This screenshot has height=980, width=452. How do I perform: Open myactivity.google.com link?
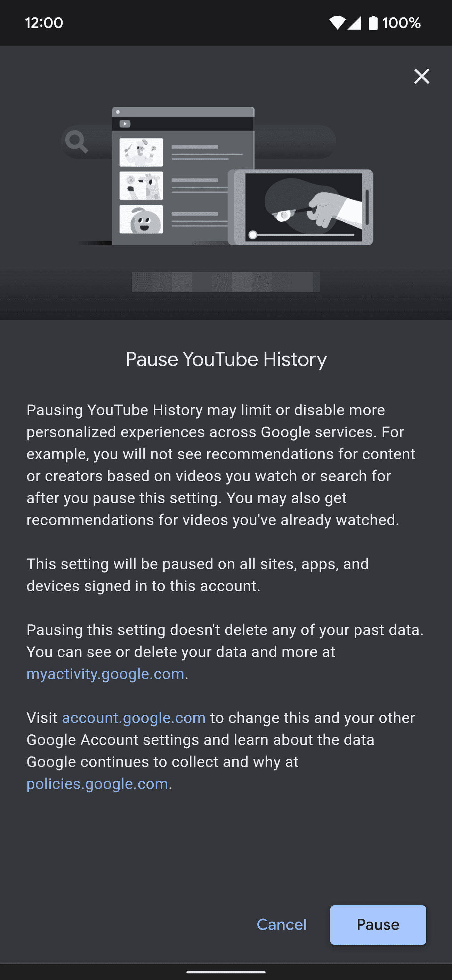pos(104,673)
